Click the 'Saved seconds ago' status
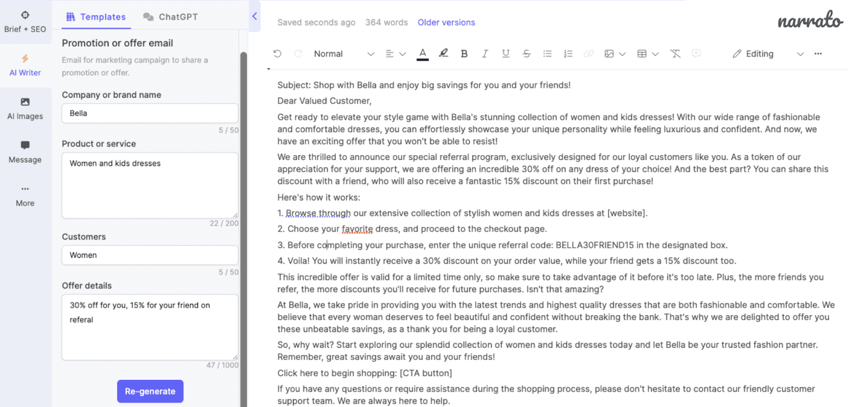The image size is (868, 407). point(316,22)
